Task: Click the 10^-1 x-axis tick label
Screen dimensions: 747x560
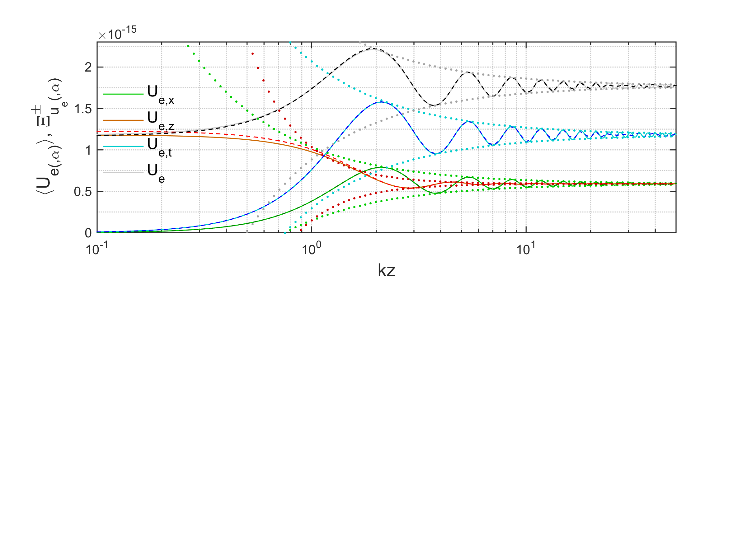Action: [96, 249]
